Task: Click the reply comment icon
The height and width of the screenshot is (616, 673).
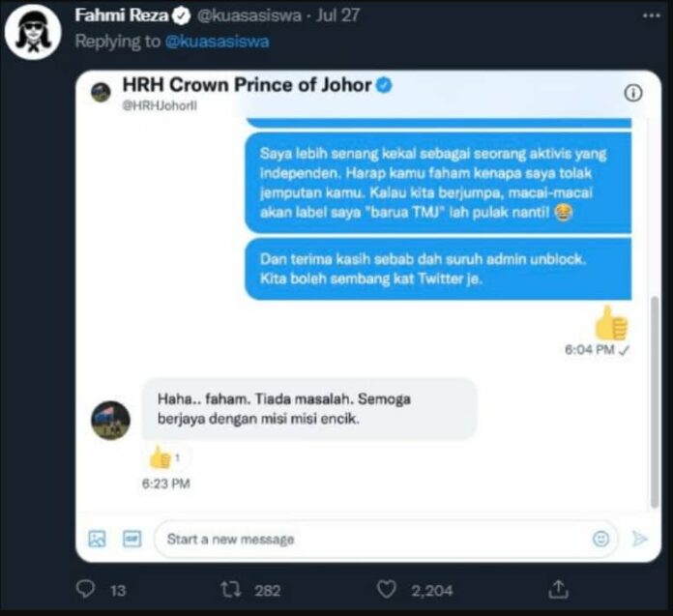Action: [x=85, y=589]
